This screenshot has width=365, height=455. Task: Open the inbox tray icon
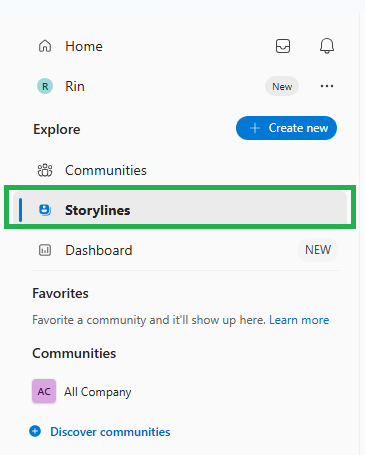[x=283, y=46]
